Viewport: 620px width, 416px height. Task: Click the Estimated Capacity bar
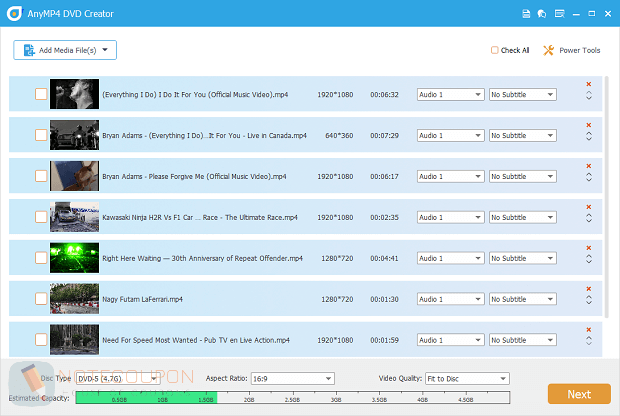point(293,397)
